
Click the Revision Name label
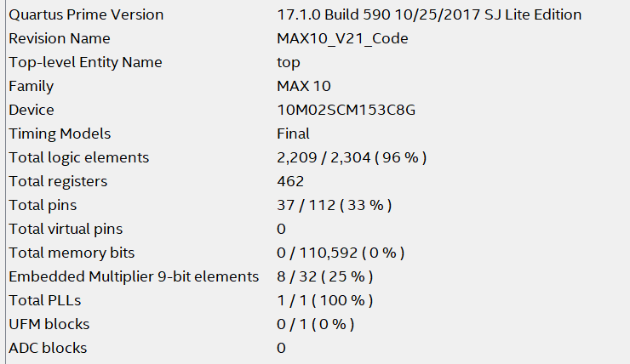coord(60,38)
